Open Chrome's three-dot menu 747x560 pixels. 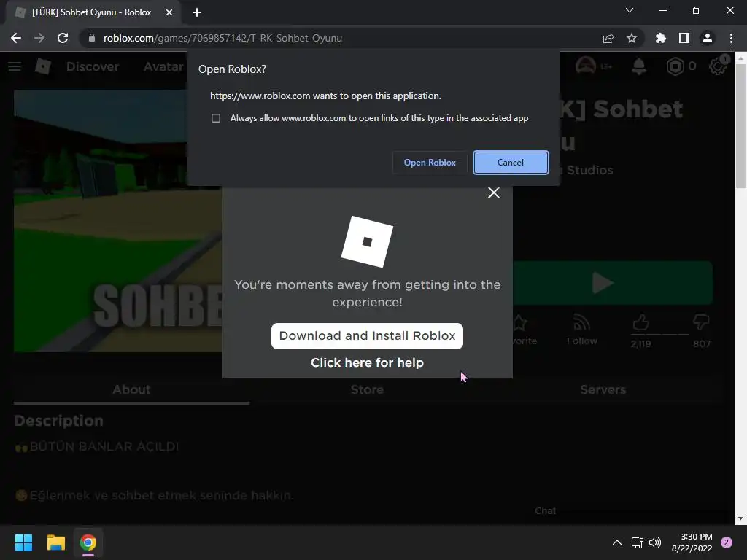point(731,38)
